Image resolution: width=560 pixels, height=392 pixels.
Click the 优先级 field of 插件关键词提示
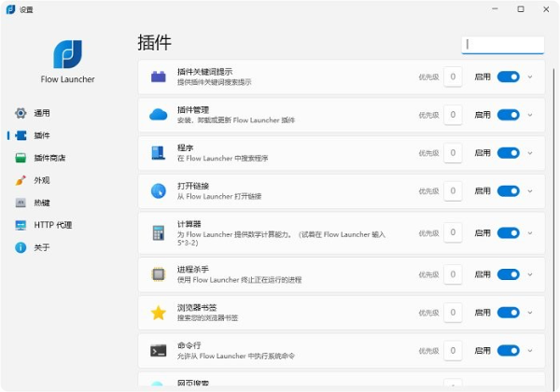point(453,77)
